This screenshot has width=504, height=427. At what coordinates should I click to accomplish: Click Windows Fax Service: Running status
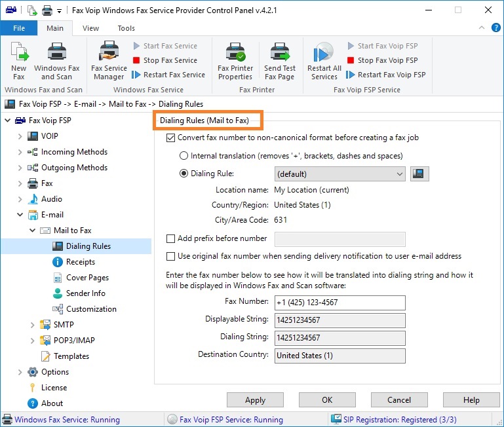62,420
